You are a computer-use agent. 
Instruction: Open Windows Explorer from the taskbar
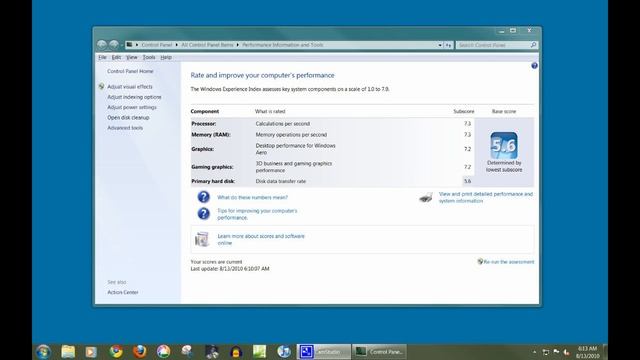(68, 351)
